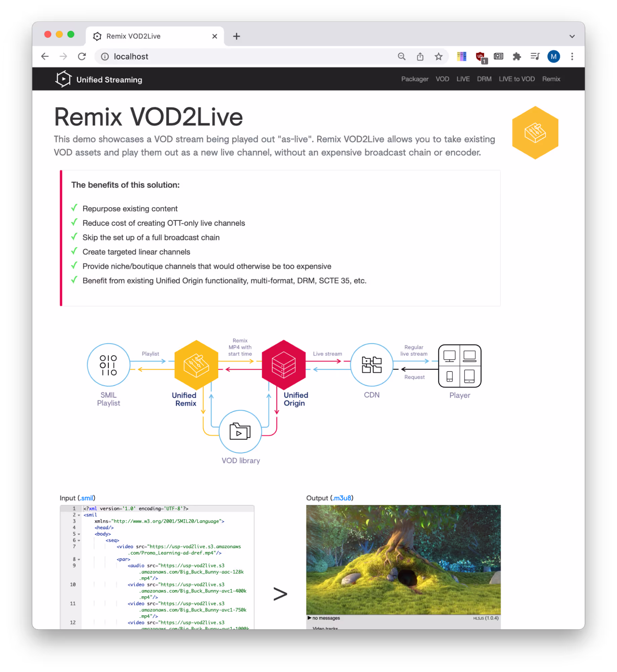This screenshot has height=672, width=617.
Task: Click the Unified Streaming brand text
Action: (x=109, y=79)
